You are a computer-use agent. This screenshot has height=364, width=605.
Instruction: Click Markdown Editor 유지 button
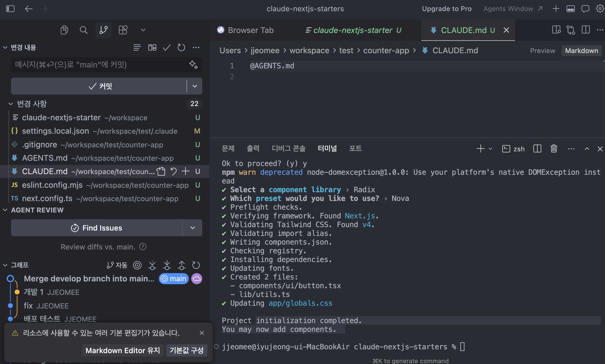(123, 350)
